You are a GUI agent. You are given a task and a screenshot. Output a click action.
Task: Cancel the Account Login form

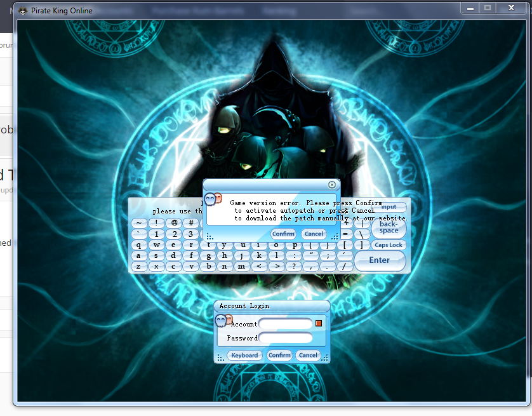[x=308, y=355]
